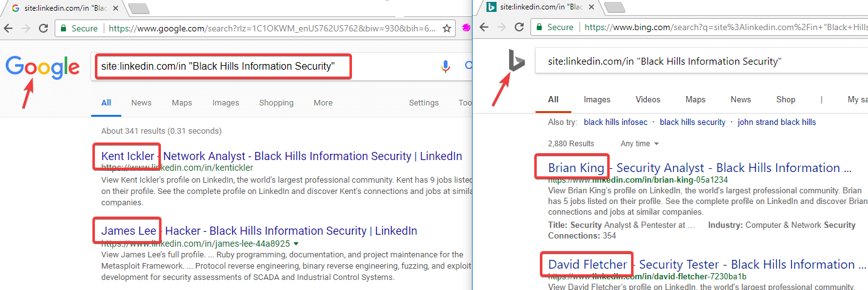Screen dimensions: 868x290
Task: Close the Bing search browser tab
Action: (591, 8)
